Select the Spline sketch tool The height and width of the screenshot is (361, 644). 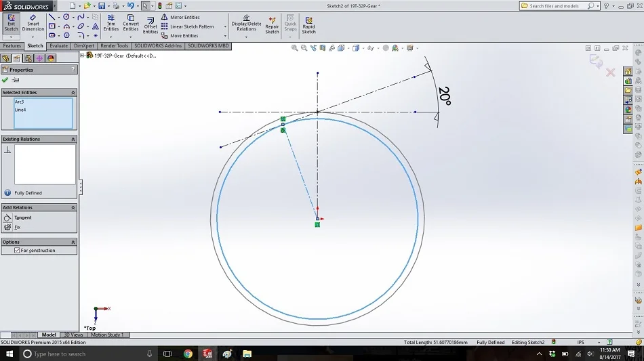pyautogui.click(x=81, y=17)
